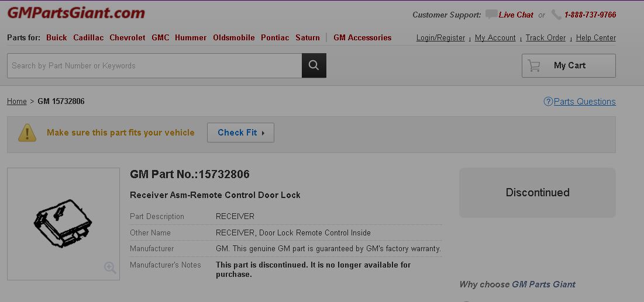Click the Manufacturer's Notes label
The width and height of the screenshot is (644, 302).
[166, 265]
